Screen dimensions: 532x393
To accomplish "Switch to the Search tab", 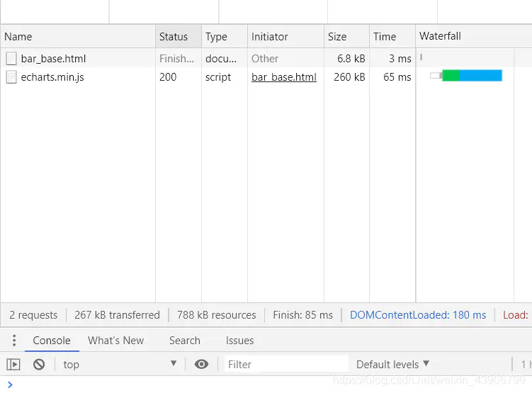I will coord(184,341).
